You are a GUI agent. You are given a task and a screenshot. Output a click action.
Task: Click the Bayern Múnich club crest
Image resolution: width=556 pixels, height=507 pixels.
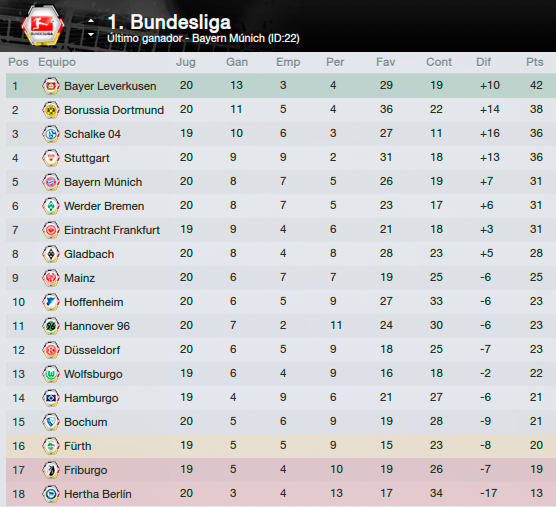51,182
